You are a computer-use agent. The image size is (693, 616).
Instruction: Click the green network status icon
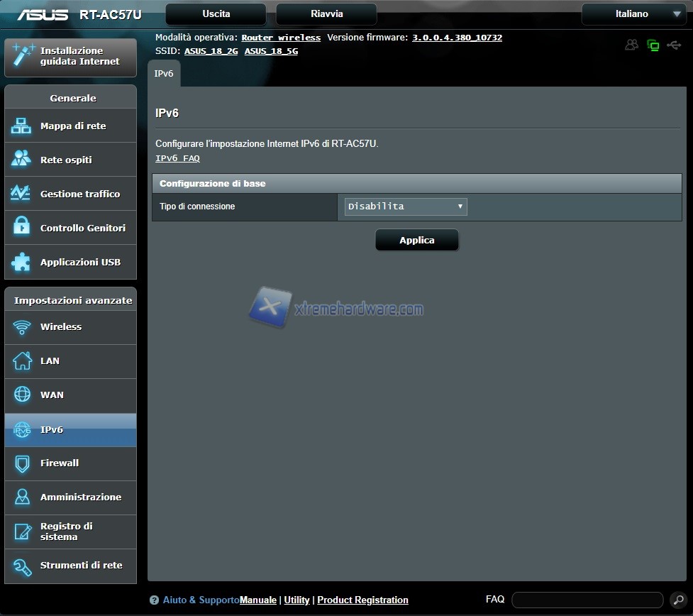point(653,45)
